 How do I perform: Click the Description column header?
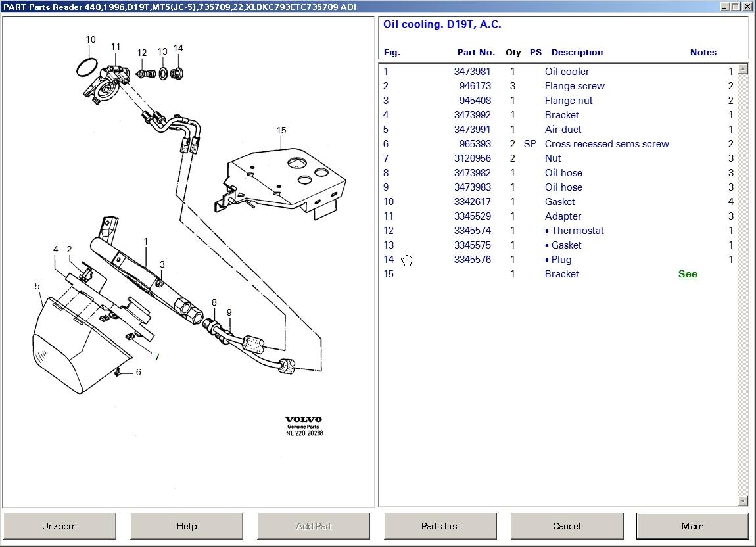tap(577, 52)
